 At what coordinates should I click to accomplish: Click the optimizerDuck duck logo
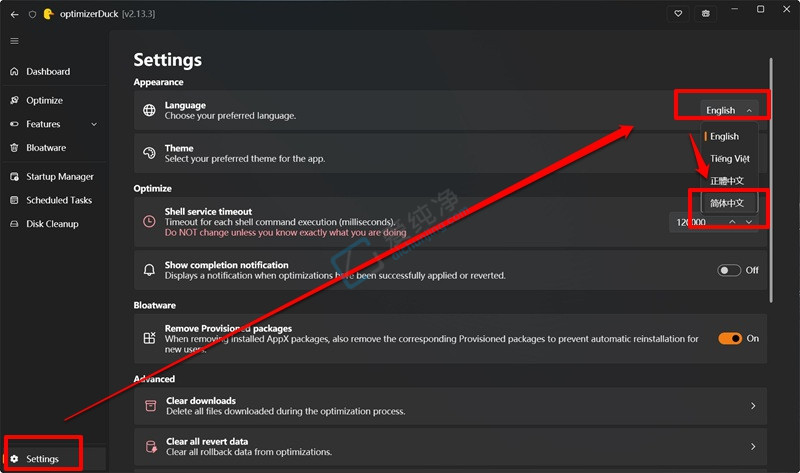48,14
